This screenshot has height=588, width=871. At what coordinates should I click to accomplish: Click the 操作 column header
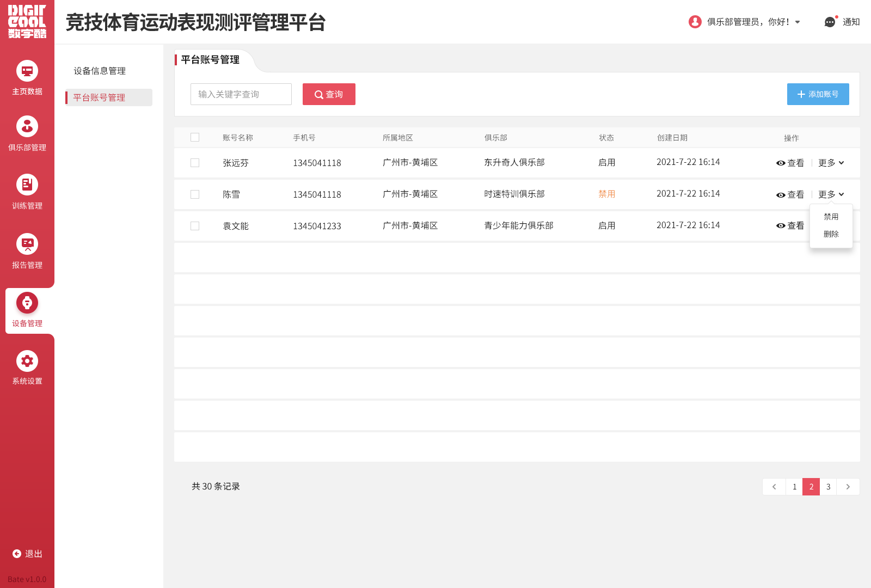point(792,138)
